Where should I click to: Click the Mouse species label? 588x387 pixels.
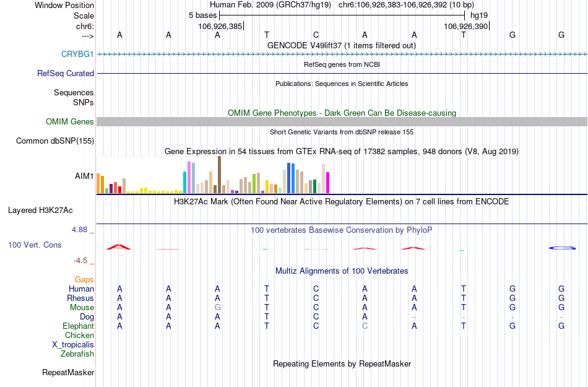click(x=82, y=307)
